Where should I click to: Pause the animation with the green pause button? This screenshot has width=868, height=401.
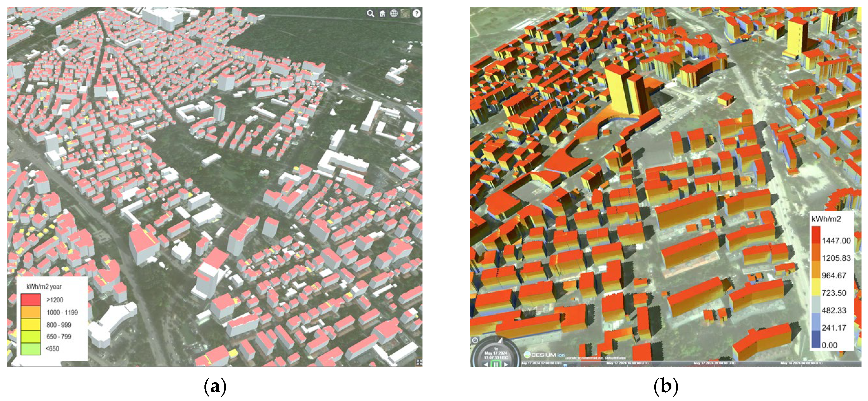[x=496, y=364]
